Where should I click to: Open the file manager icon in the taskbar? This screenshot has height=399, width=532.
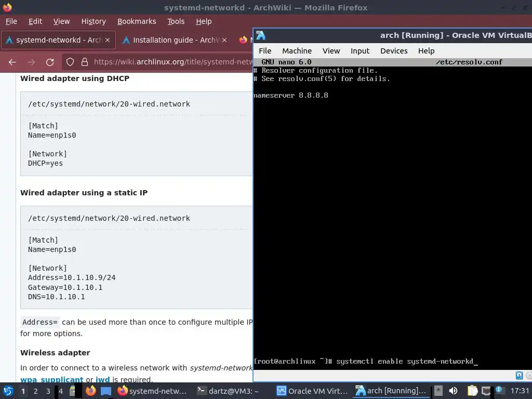[x=72, y=391]
